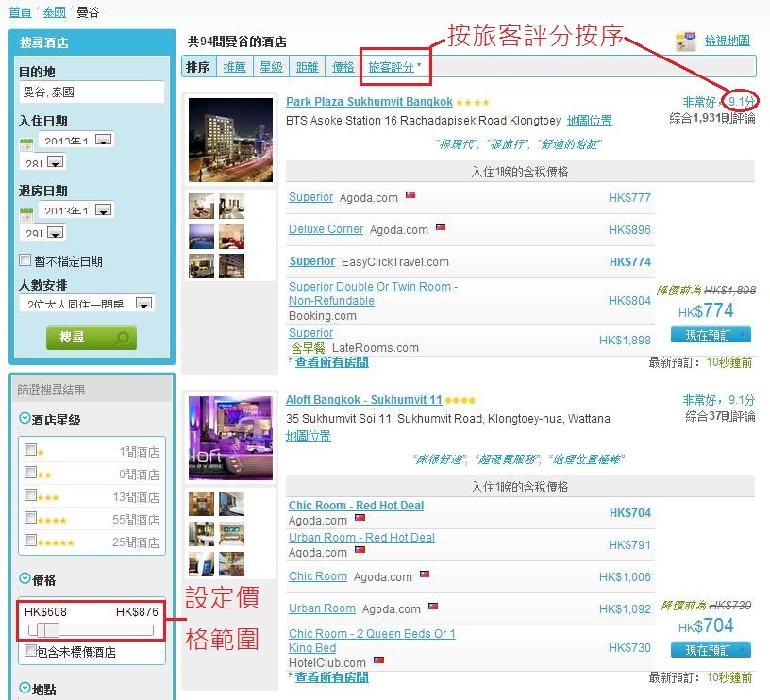The width and height of the screenshot is (770, 700).
Task: Click the 目的地 destination input field
Action: click(x=92, y=92)
